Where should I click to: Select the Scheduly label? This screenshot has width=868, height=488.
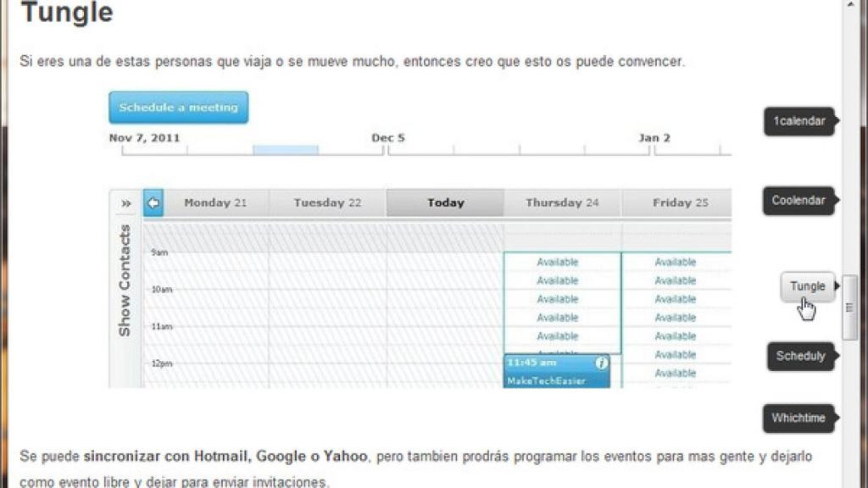coord(800,356)
